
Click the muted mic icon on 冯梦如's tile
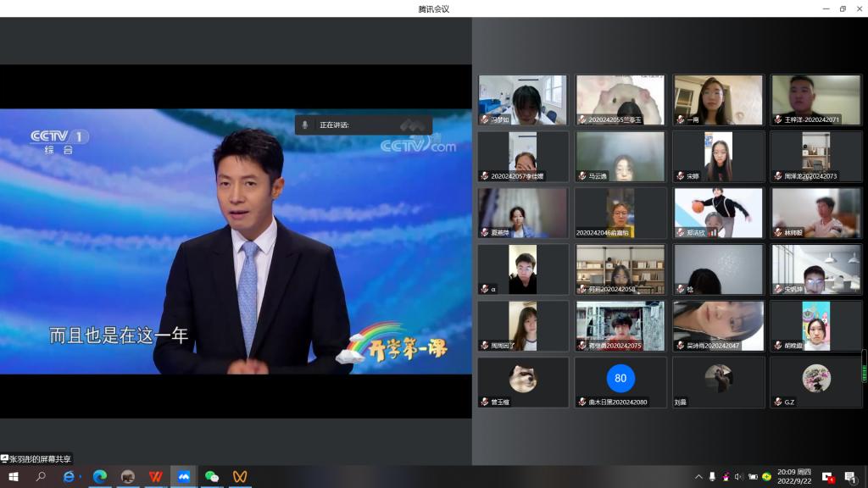click(485, 119)
